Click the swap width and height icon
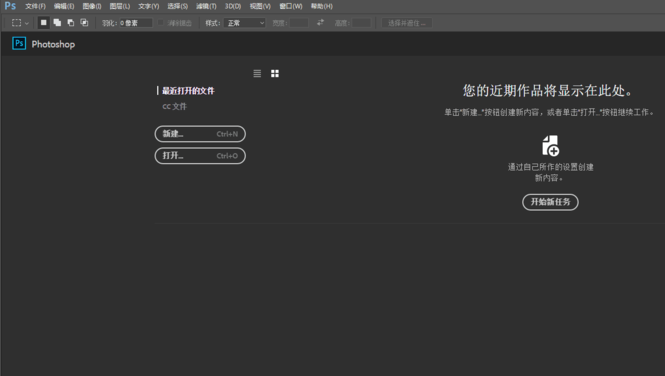Image resolution: width=665 pixels, height=376 pixels. coord(321,22)
